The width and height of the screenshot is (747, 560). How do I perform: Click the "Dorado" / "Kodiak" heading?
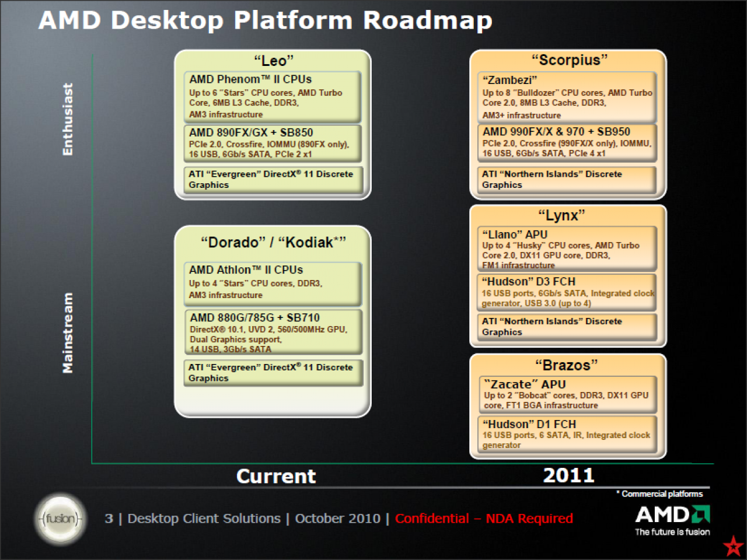coord(273,242)
